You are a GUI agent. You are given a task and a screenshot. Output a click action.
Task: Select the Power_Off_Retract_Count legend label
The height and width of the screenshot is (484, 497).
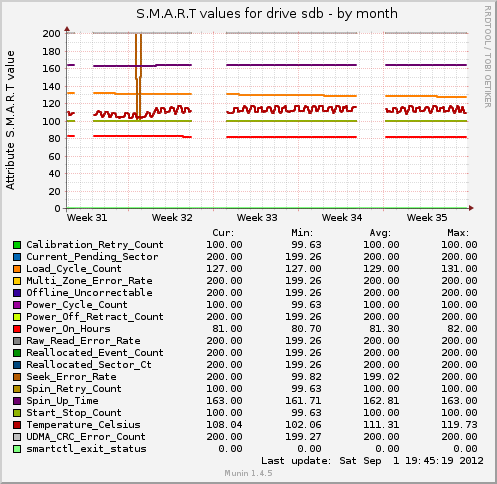[x=95, y=317]
